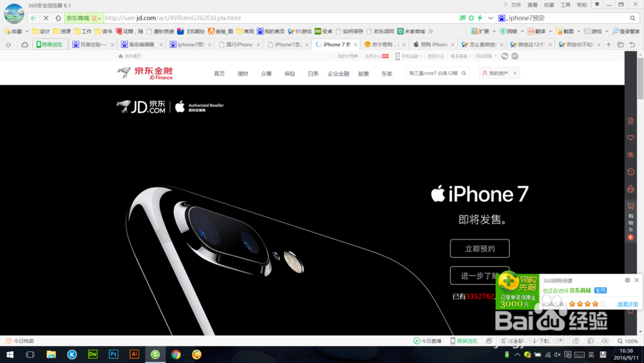Click the browser user avatar picture
This screenshot has height=363, width=644.
[14, 13]
